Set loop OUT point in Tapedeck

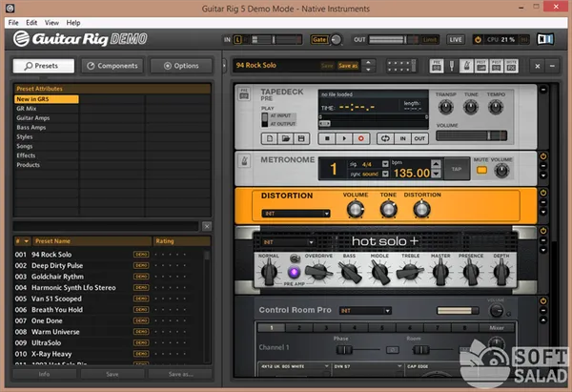pos(419,138)
